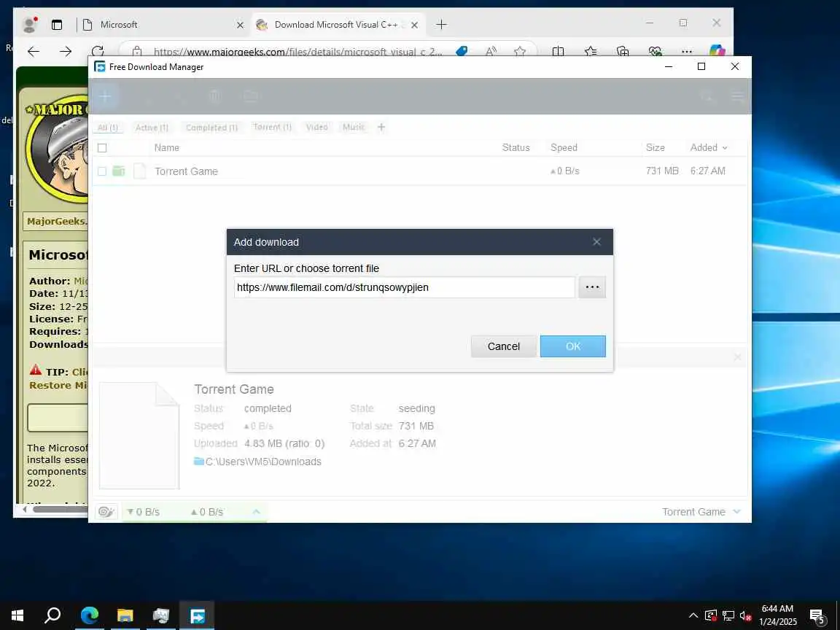Click the trash delete icon in Free Download Manager toolbar
Viewport: 840px width, 630px height.
click(x=215, y=96)
